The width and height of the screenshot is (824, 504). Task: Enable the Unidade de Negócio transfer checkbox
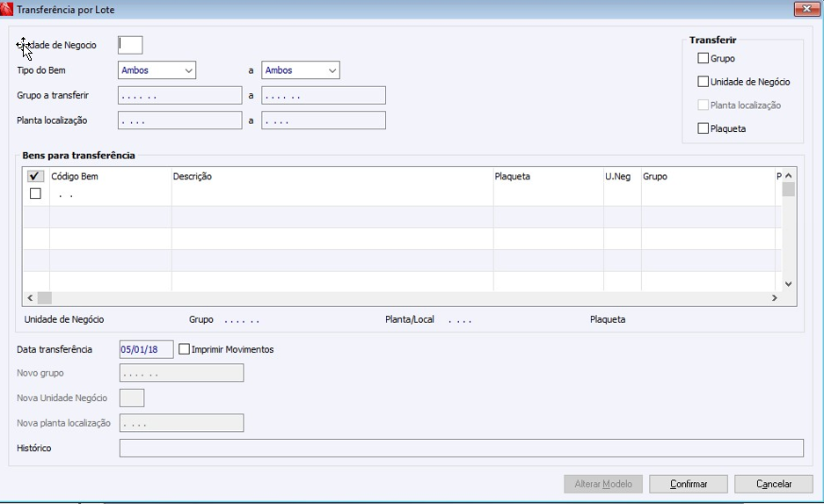tap(704, 82)
